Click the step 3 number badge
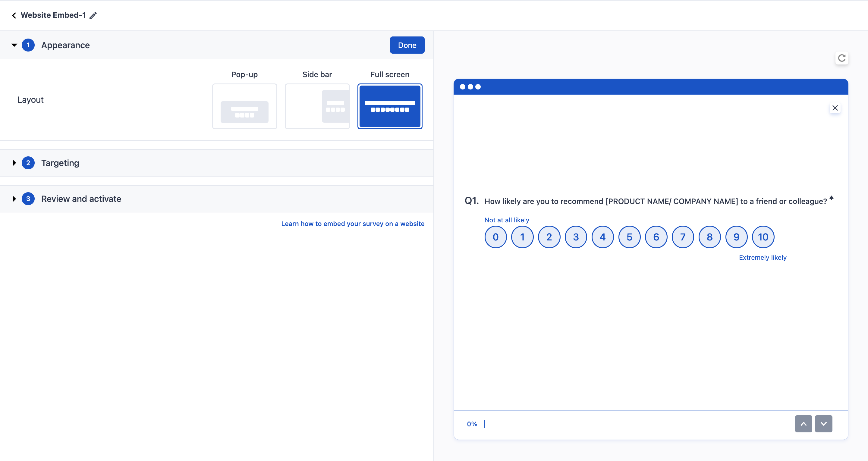The image size is (868, 461). [x=28, y=199]
